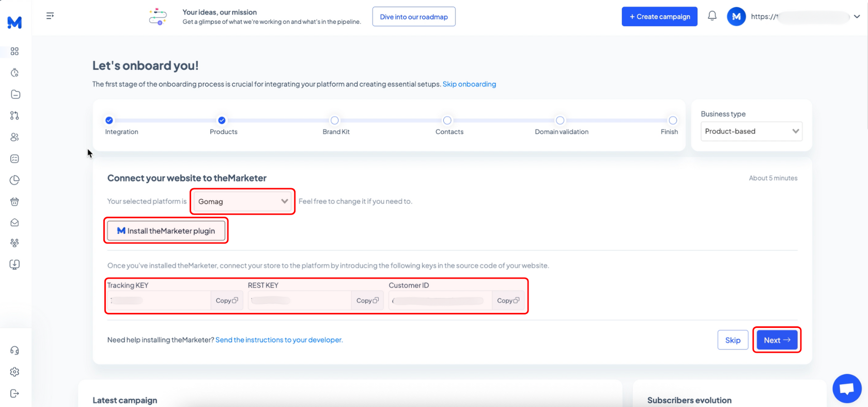Click the Skip button
Screen dimensions: 868x407
[733, 340]
